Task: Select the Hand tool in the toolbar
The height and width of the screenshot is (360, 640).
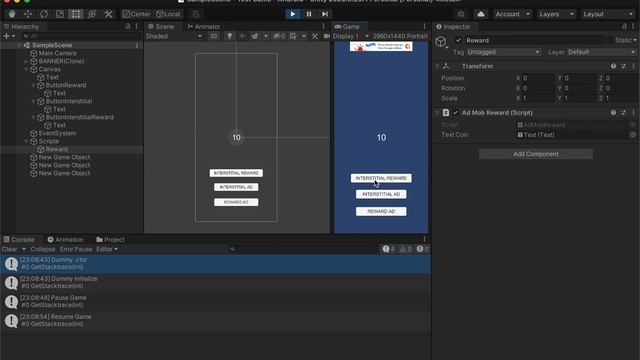Action: [x=11, y=14]
